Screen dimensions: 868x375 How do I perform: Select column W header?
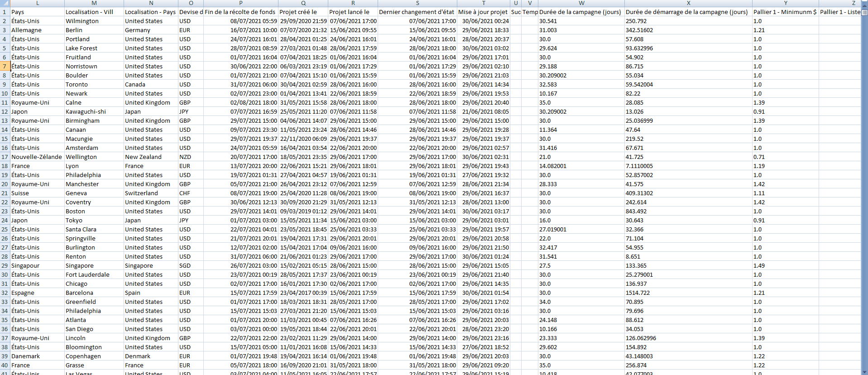coord(581,3)
